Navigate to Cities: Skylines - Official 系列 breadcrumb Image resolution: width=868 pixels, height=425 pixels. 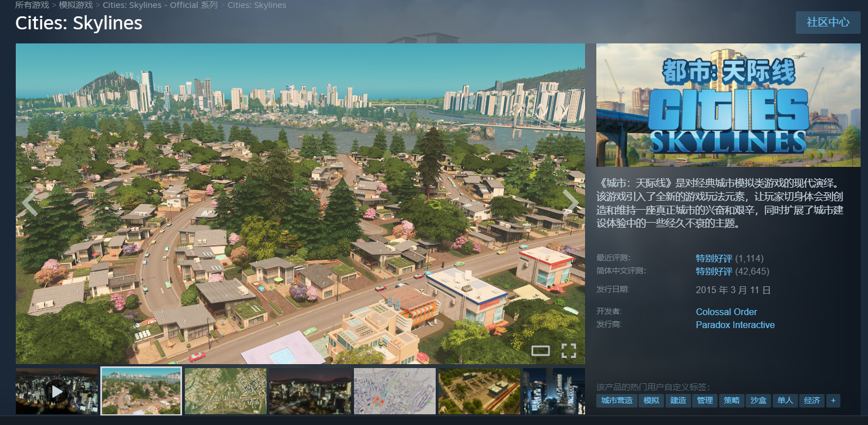pos(161,5)
